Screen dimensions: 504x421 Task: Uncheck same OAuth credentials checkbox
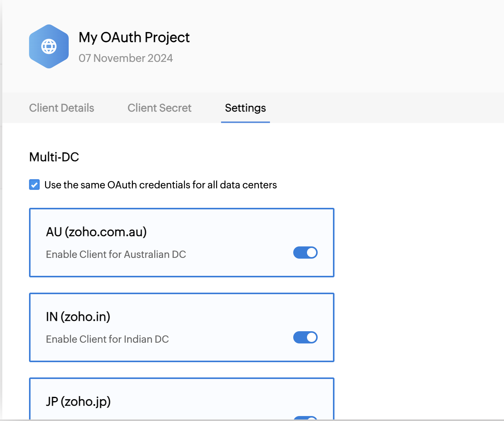pyautogui.click(x=34, y=185)
